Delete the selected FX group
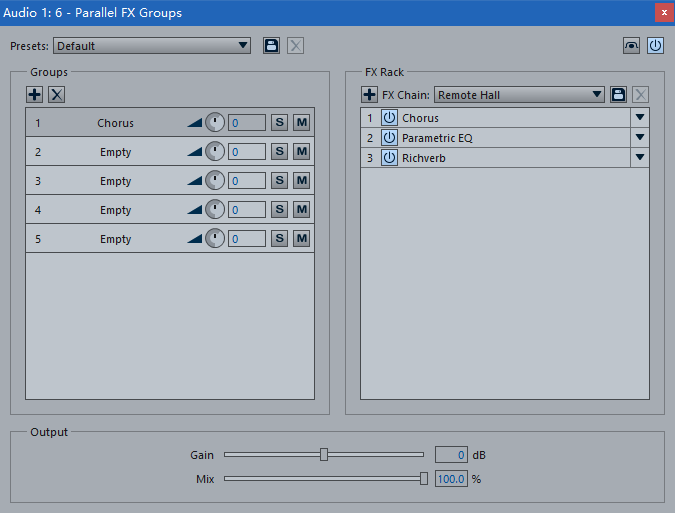Screen dimensions: 675x513 point(57,95)
